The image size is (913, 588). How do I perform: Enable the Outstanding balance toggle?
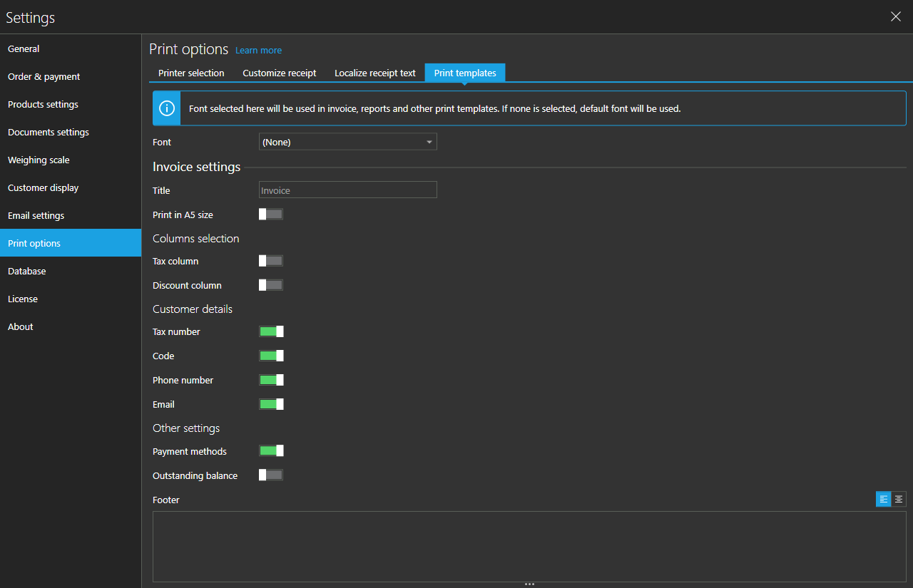(x=271, y=475)
